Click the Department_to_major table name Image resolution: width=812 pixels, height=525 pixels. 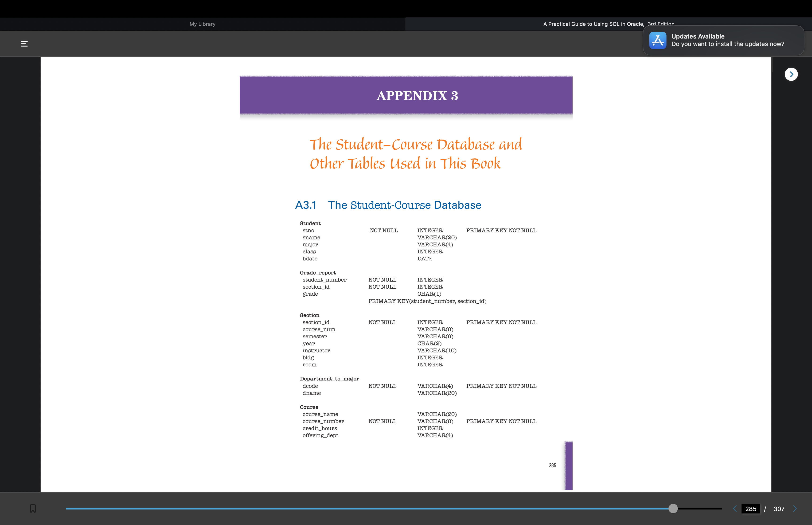pyautogui.click(x=329, y=379)
